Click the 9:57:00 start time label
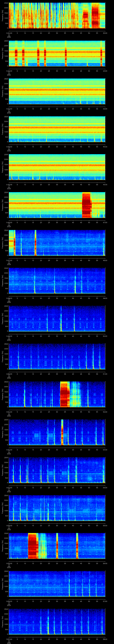 tap(9, 639)
